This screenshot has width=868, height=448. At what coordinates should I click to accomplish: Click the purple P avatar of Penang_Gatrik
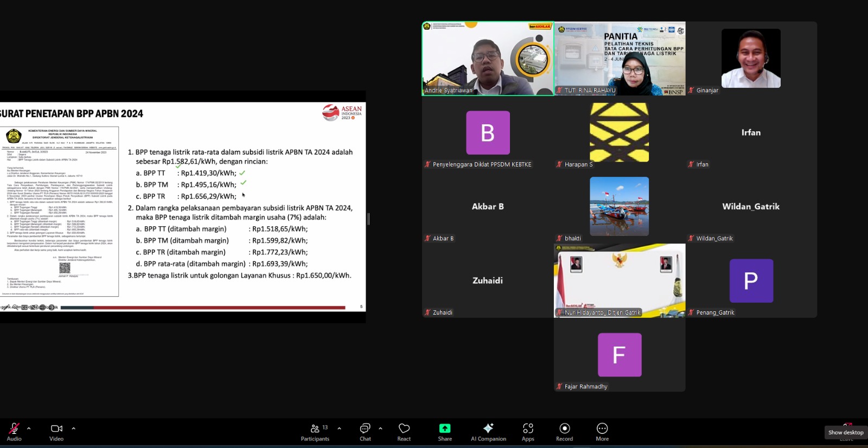[x=751, y=280]
